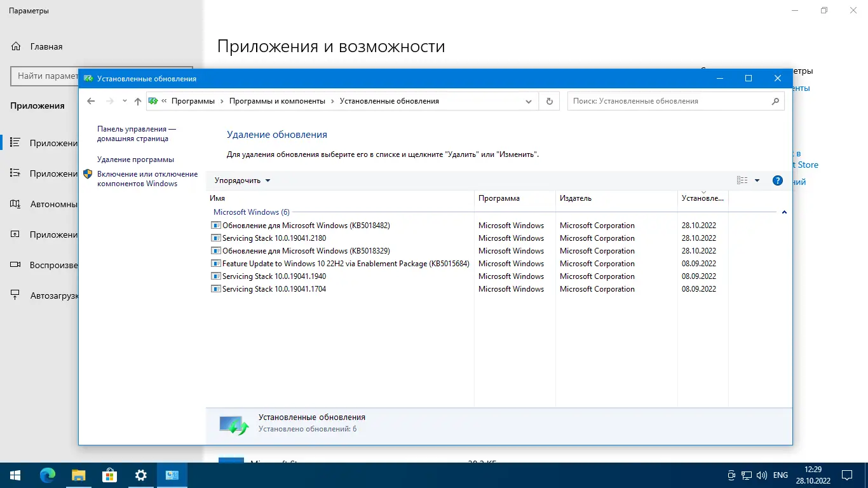Image resolution: width=868 pixels, height=488 pixels.
Task: Go back using the Back arrow
Action: (91, 101)
